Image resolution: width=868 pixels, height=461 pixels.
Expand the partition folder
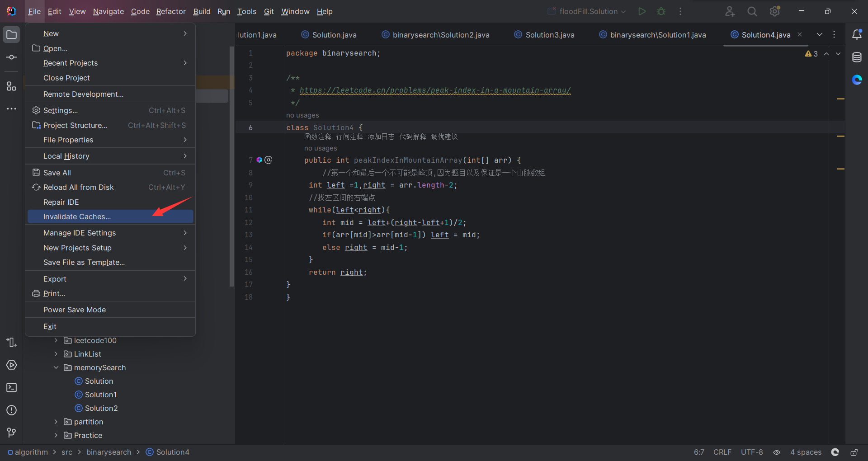pos(56,422)
